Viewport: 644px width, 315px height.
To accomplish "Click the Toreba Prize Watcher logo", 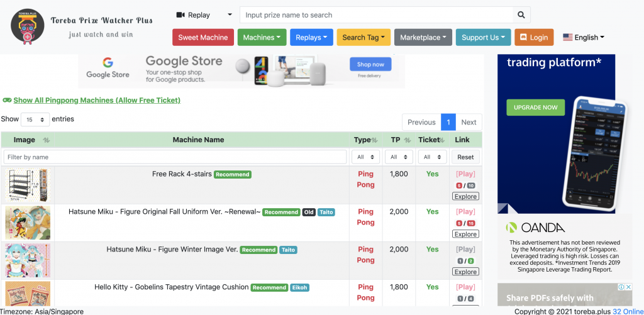I will (x=28, y=26).
